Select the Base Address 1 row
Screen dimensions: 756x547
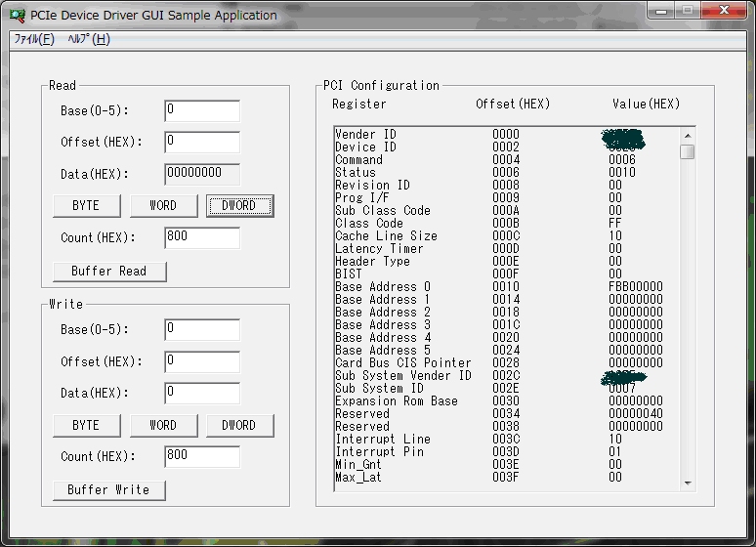click(x=507, y=299)
